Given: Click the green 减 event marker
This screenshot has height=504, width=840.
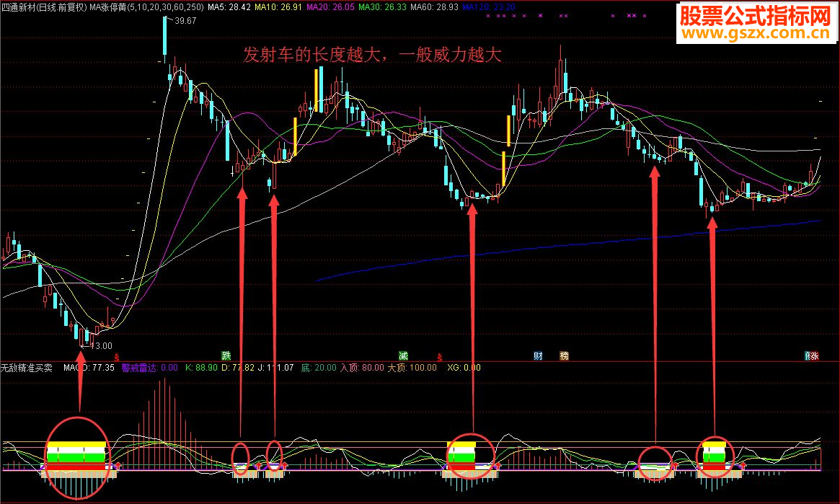Looking at the screenshot, I should [x=403, y=355].
